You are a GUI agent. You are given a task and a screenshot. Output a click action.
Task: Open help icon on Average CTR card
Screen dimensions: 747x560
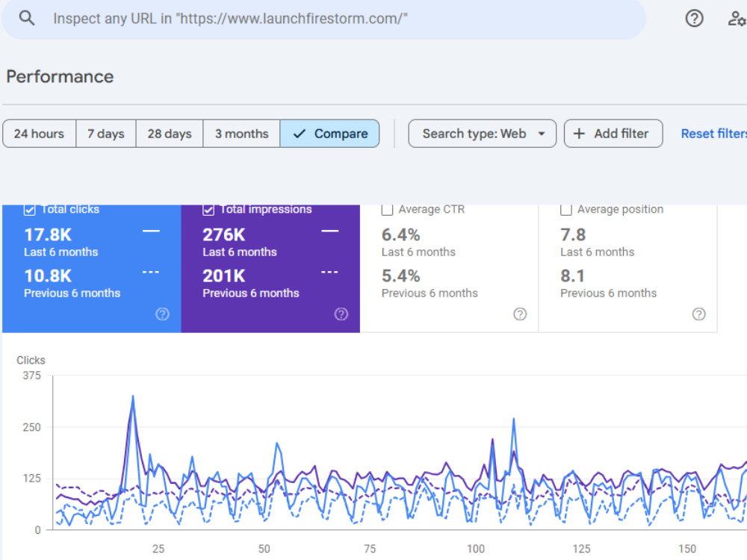(520, 314)
